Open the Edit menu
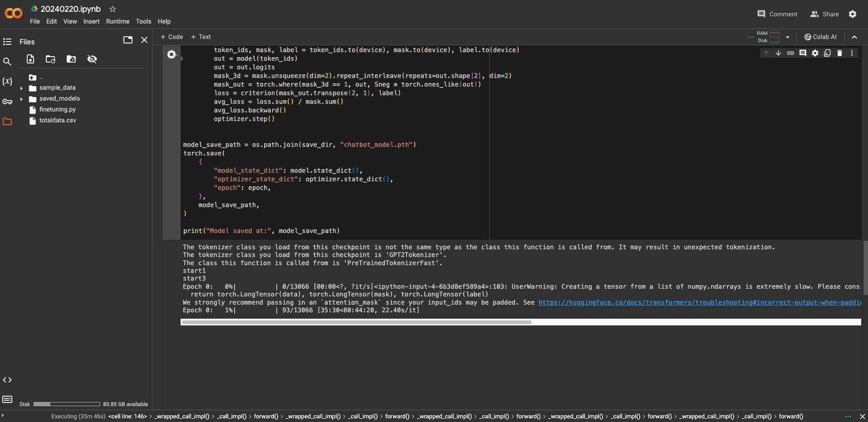Viewport: 868px width, 422px height. click(x=52, y=21)
